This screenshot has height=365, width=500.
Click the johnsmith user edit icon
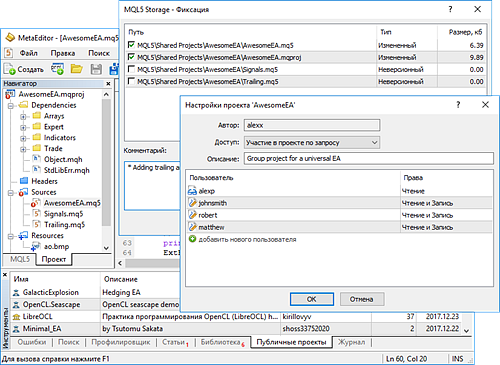click(x=192, y=203)
